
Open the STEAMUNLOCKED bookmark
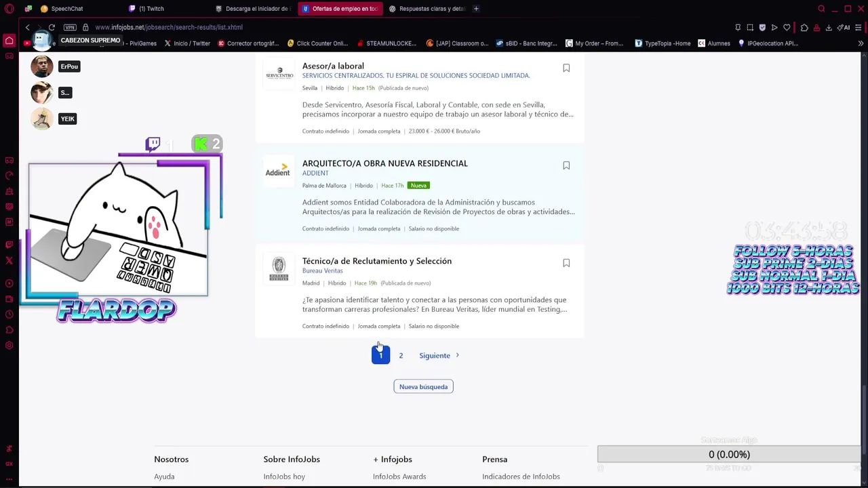pos(387,43)
